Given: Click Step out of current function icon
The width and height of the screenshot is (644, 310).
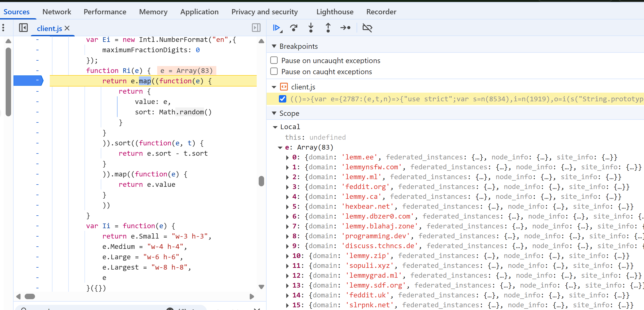Looking at the screenshot, I should pos(328,28).
